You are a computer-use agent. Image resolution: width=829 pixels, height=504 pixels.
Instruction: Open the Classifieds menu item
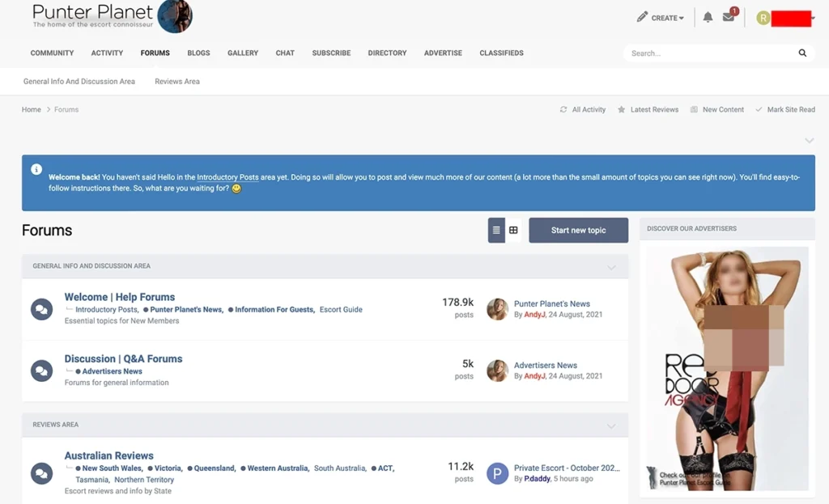point(501,53)
